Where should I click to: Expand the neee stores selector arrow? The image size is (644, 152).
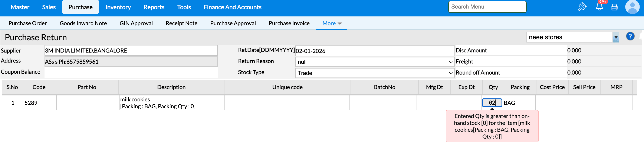(x=616, y=37)
